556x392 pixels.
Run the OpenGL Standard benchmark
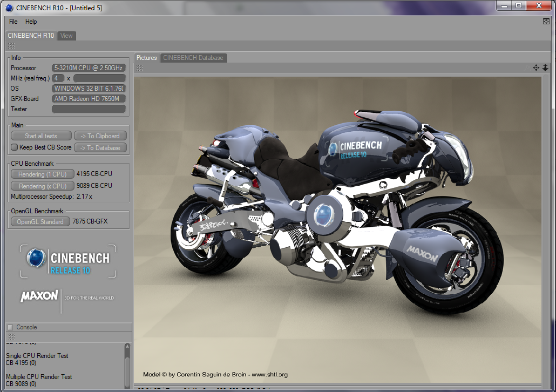point(40,222)
